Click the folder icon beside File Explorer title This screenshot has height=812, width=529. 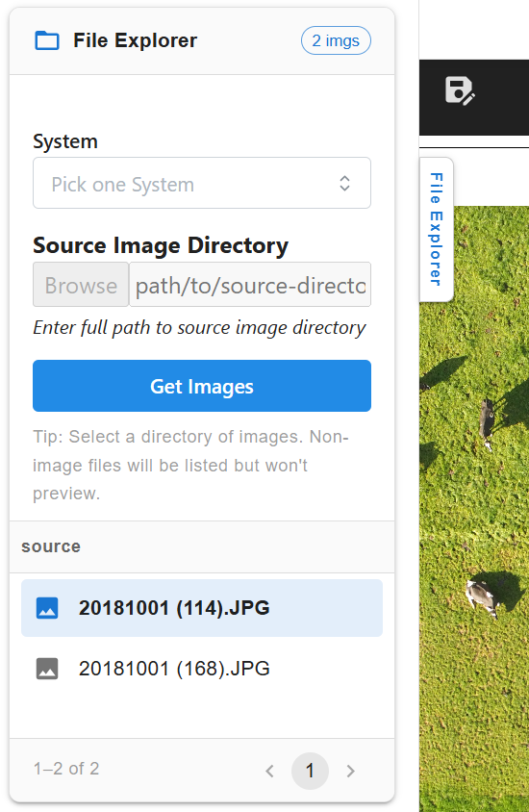coord(47,40)
